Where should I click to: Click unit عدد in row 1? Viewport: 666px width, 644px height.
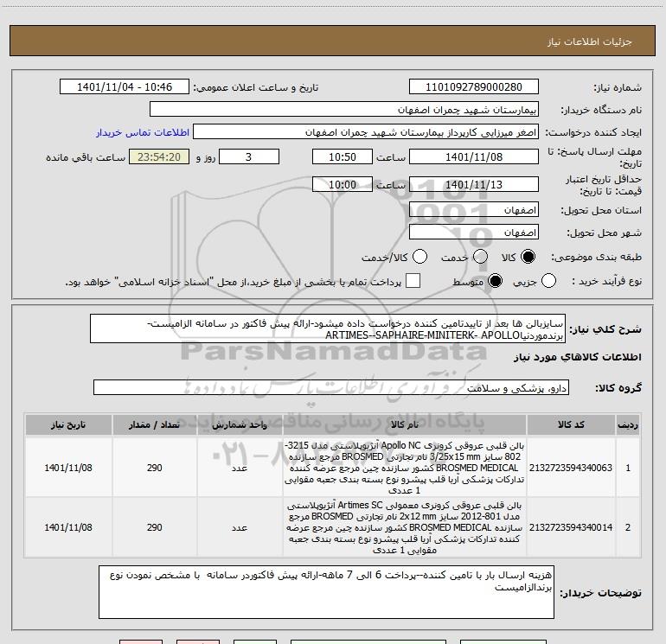(240, 468)
